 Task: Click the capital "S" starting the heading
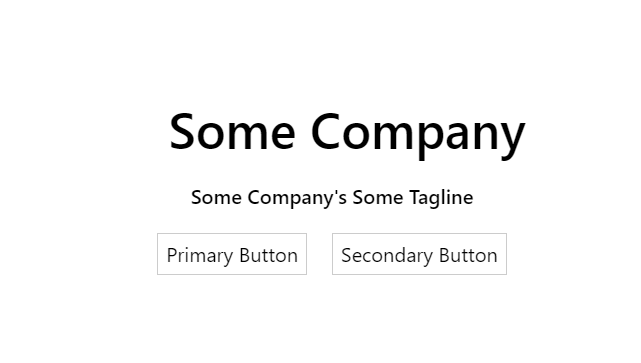182,132
